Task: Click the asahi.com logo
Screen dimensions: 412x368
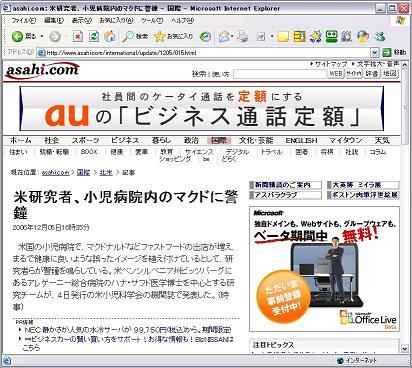Action: pyautogui.click(x=42, y=71)
